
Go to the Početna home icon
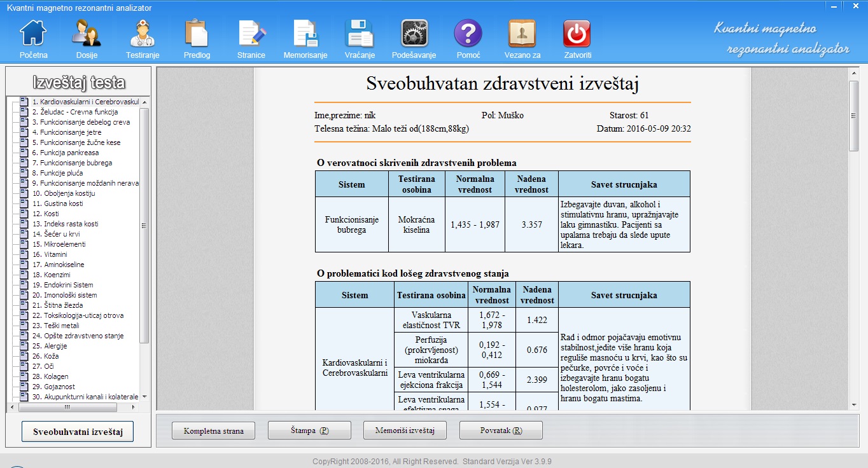pyautogui.click(x=33, y=34)
